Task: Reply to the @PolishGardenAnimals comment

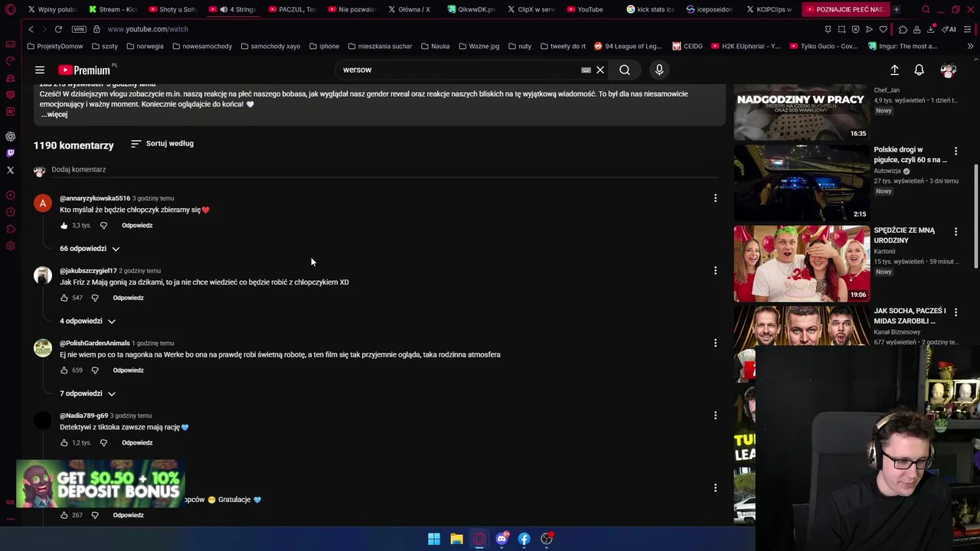Action: [x=129, y=370]
